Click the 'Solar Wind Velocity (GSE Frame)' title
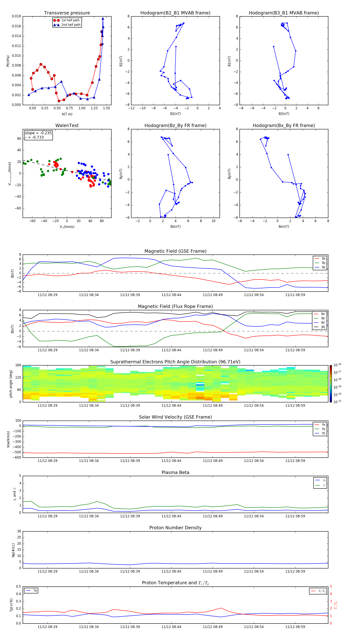The width and height of the screenshot is (351, 644). [175, 417]
